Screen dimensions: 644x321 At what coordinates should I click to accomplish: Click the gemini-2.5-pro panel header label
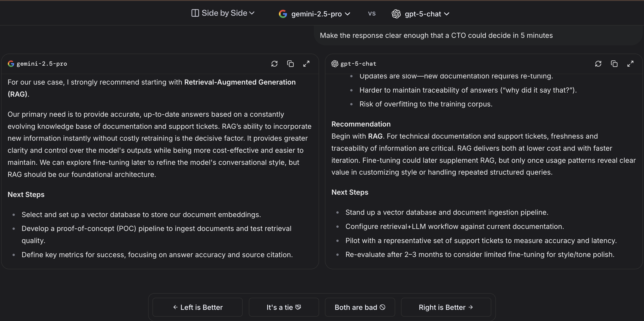click(42, 64)
